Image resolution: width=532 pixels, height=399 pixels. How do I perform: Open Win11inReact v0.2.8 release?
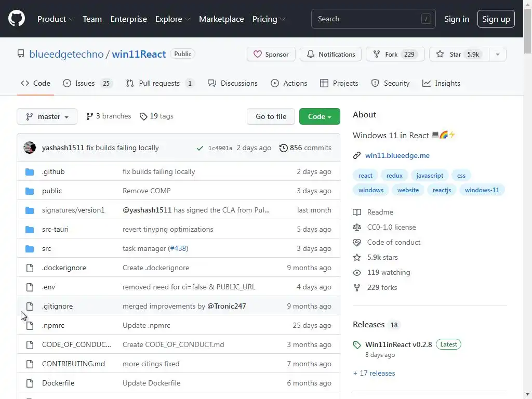[x=398, y=344]
